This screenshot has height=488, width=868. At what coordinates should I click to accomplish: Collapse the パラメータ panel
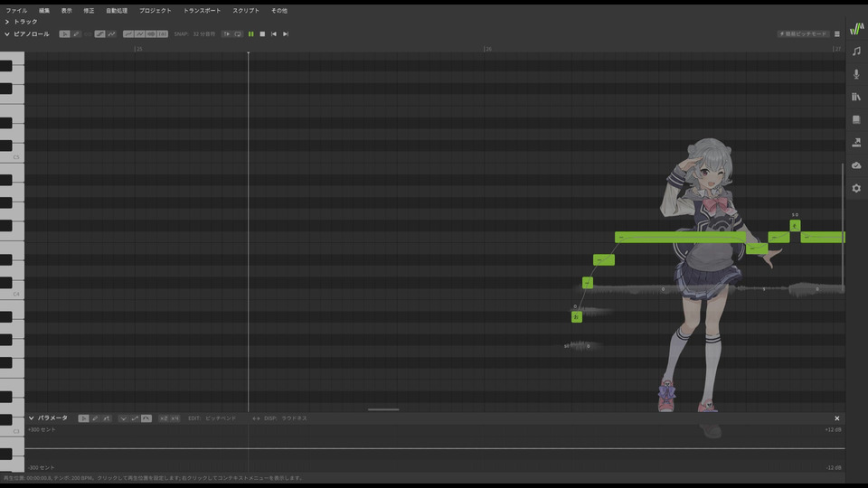(31, 418)
